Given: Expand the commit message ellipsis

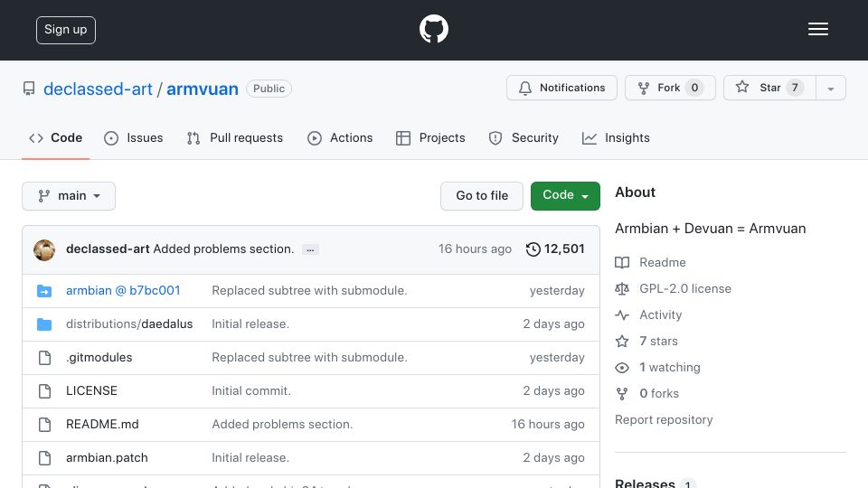Looking at the screenshot, I should (310, 249).
